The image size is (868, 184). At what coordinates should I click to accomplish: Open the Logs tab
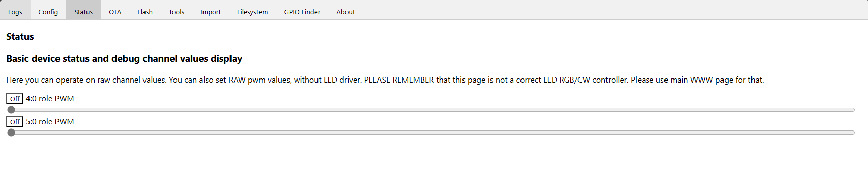pos(15,11)
